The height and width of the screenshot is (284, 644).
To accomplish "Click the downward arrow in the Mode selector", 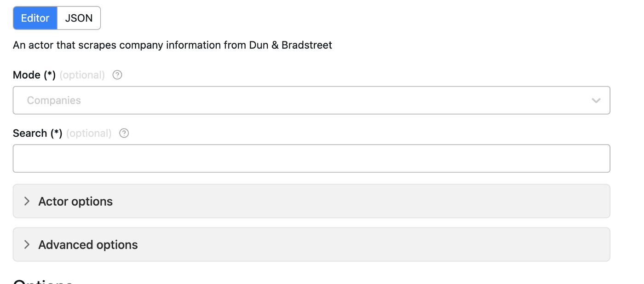I will tap(597, 100).
